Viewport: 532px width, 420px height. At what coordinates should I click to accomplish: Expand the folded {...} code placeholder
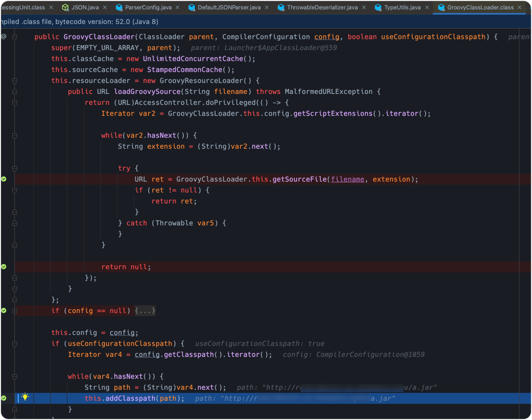point(145,311)
